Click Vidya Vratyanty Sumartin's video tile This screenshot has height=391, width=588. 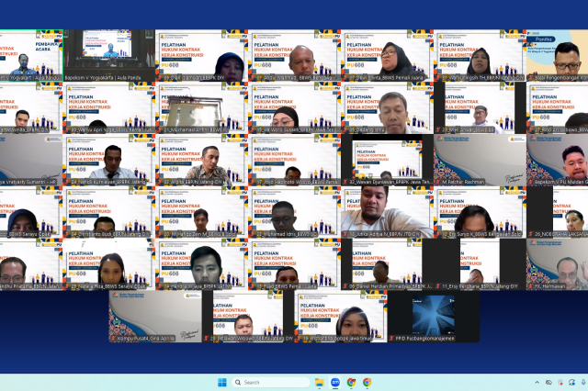tap(29, 160)
